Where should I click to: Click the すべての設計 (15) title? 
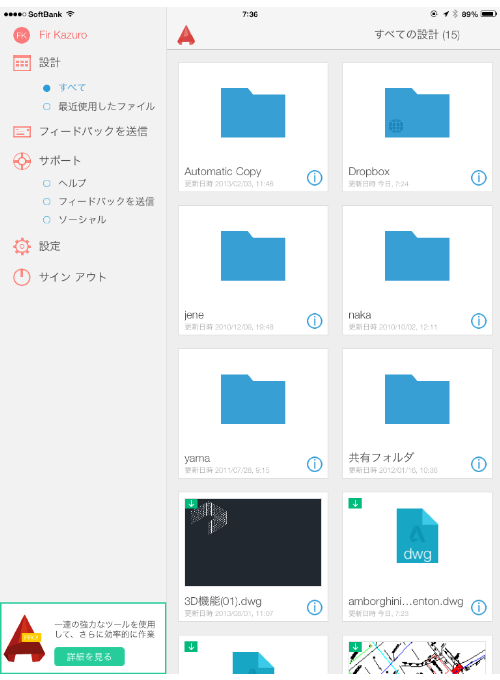click(417, 35)
